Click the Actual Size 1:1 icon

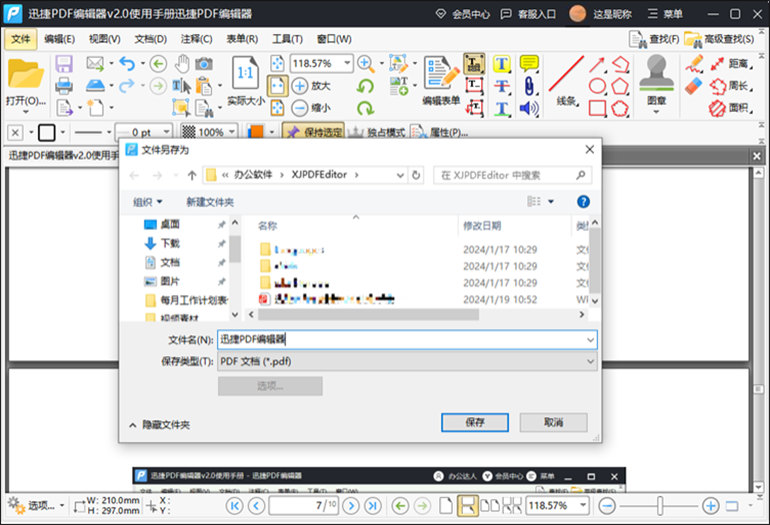pyautogui.click(x=245, y=73)
